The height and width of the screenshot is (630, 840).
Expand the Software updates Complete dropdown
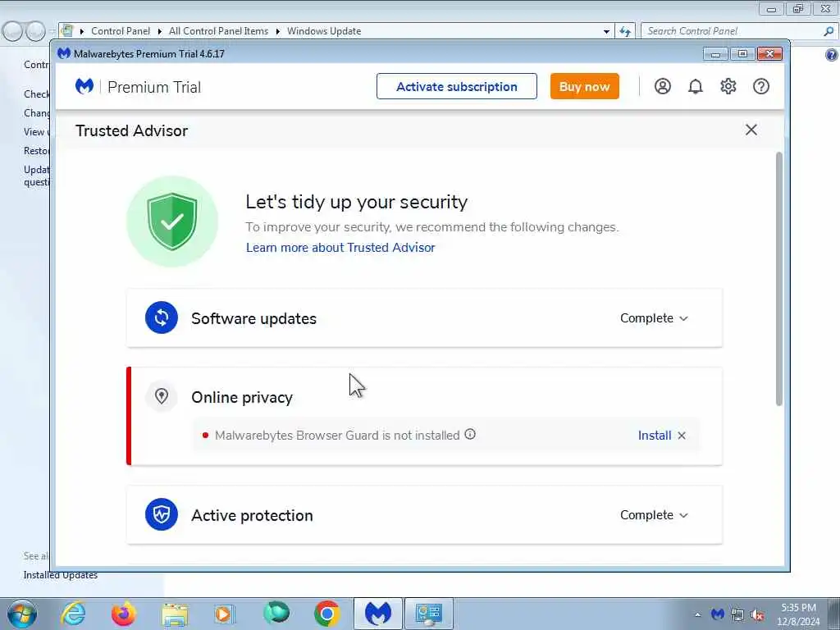pyautogui.click(x=654, y=318)
